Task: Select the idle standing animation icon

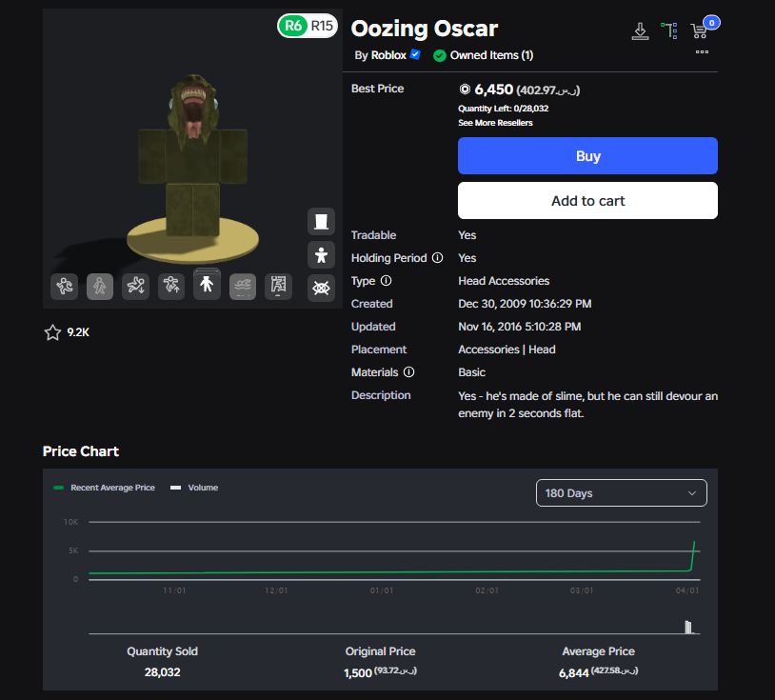Action: pyautogui.click(x=207, y=284)
